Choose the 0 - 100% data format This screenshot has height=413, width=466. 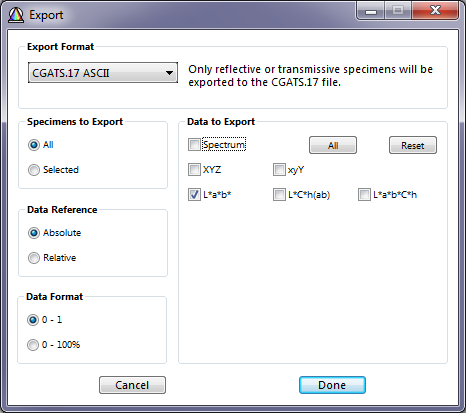tap(33, 345)
